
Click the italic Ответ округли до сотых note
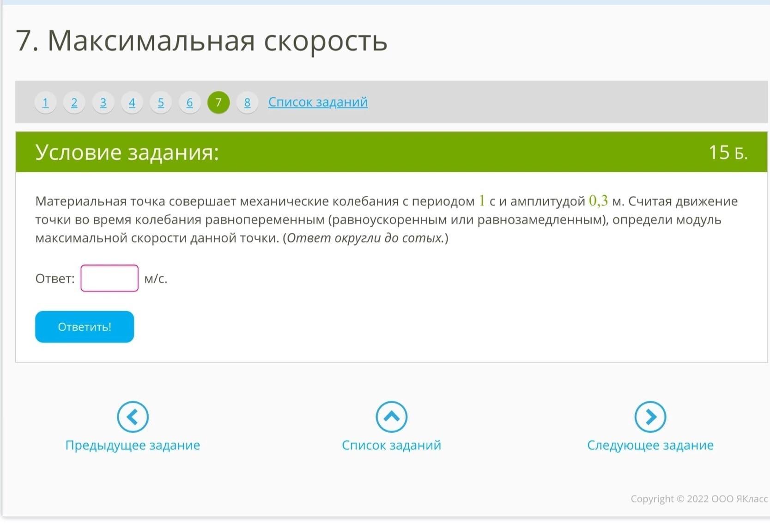coord(365,238)
